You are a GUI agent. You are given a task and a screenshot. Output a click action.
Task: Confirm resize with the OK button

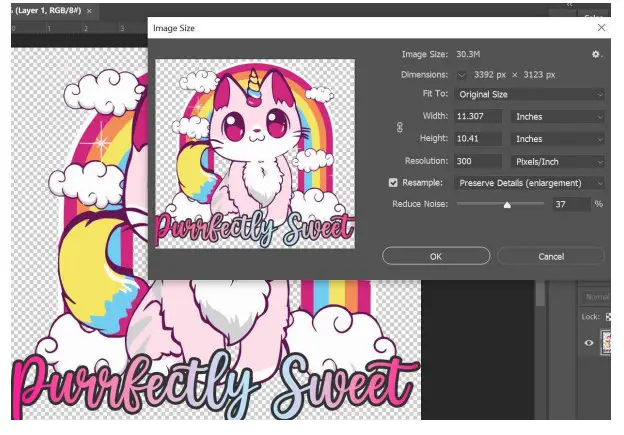click(x=436, y=256)
